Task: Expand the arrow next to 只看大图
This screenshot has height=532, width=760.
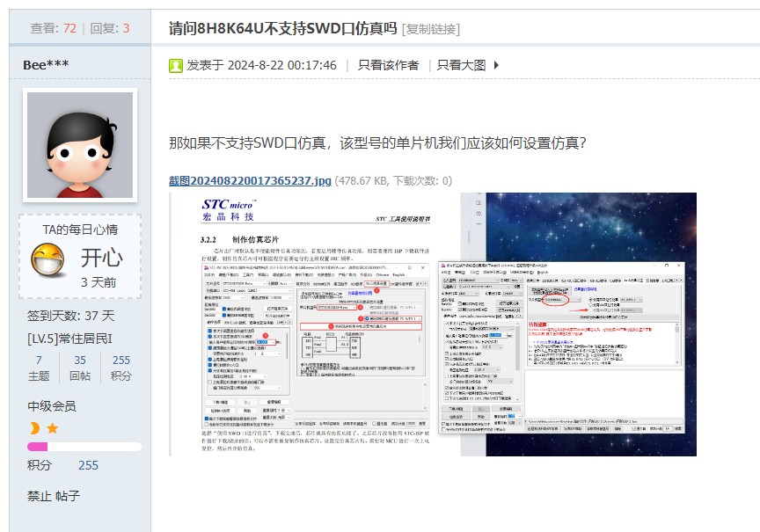Action: click(x=496, y=65)
